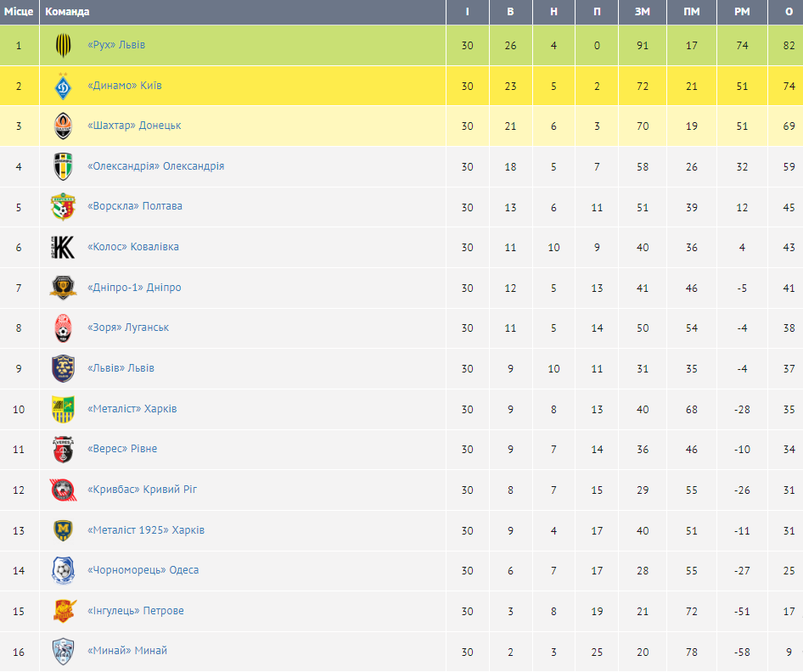Go to «Кривбас» Кривий Ріг page

click(x=142, y=490)
